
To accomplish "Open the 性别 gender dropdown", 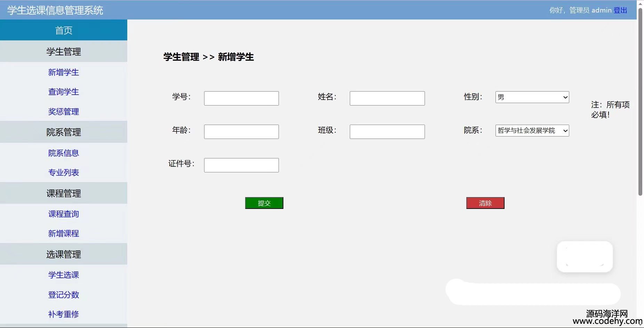I will pyautogui.click(x=532, y=97).
